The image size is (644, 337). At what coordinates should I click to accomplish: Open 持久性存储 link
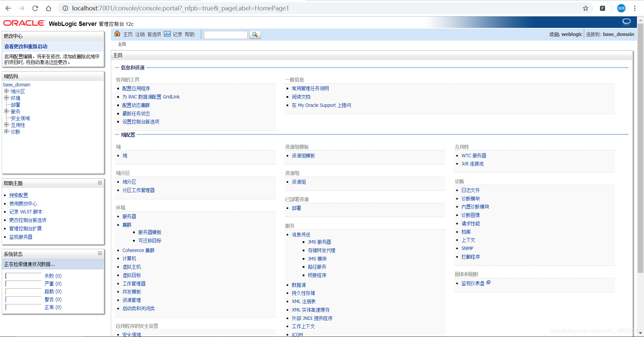coord(303,293)
